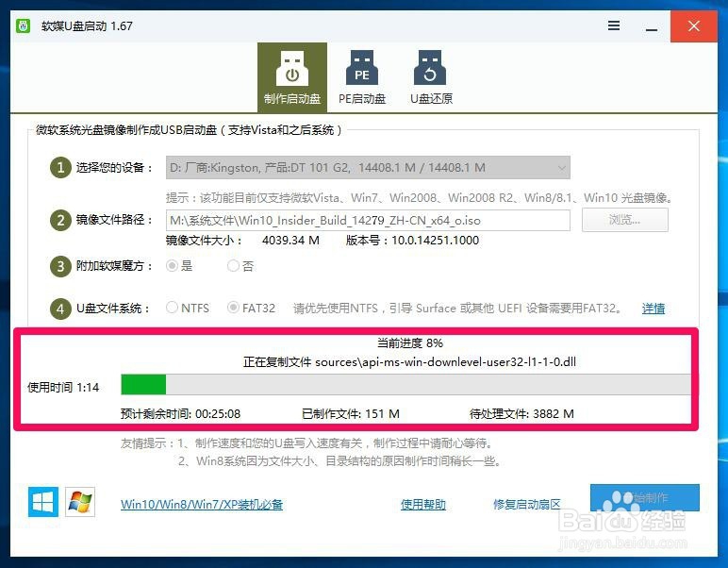This screenshot has width=728, height=568.
Task: Click the 预计剩余时间: 00:25:08 text
Action: tap(180, 414)
